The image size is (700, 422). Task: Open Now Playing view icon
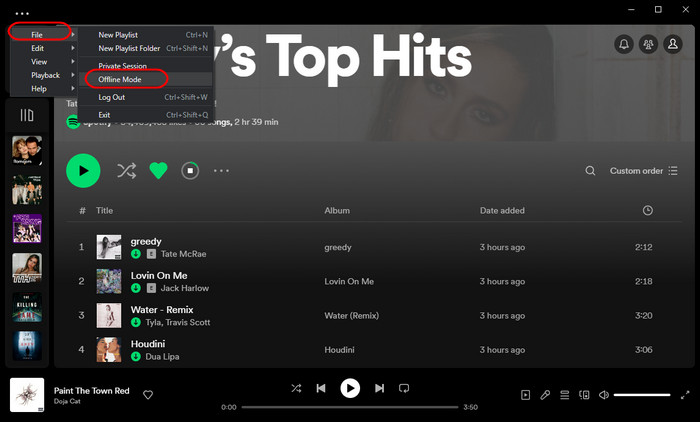(x=525, y=395)
